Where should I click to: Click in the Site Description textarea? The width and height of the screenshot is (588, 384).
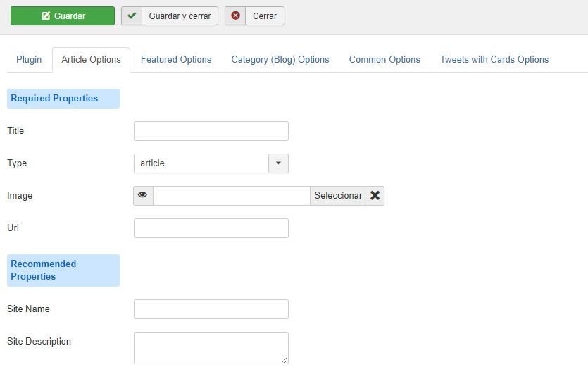211,348
